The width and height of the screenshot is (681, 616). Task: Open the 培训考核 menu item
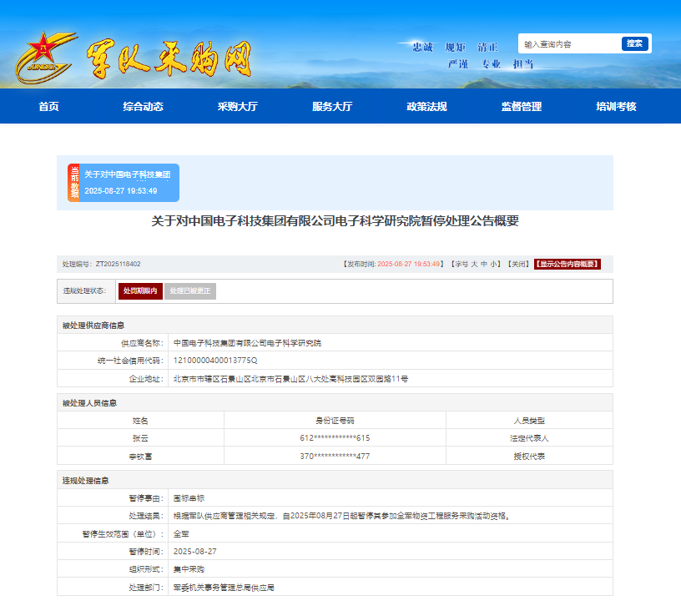616,107
